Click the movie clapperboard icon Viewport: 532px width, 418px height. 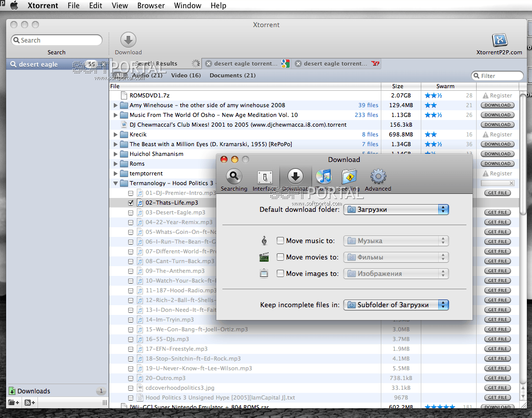(264, 257)
